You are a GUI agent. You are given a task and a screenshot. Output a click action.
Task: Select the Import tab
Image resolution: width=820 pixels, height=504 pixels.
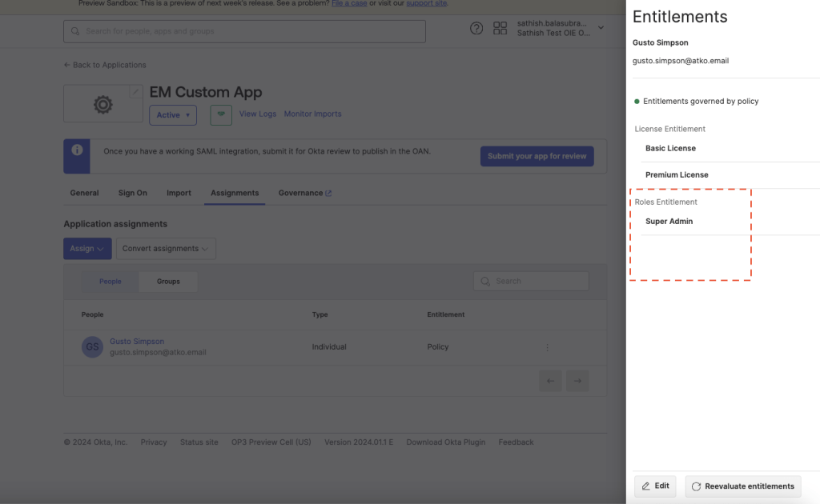[x=179, y=193]
